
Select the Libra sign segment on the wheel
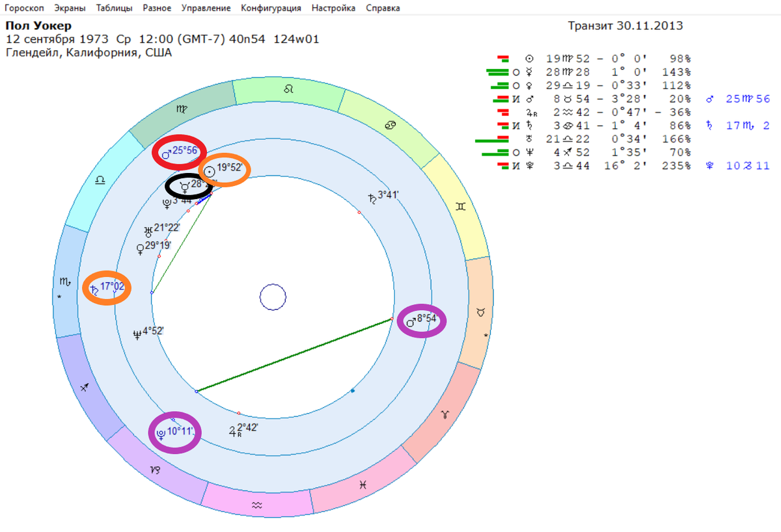tap(100, 180)
